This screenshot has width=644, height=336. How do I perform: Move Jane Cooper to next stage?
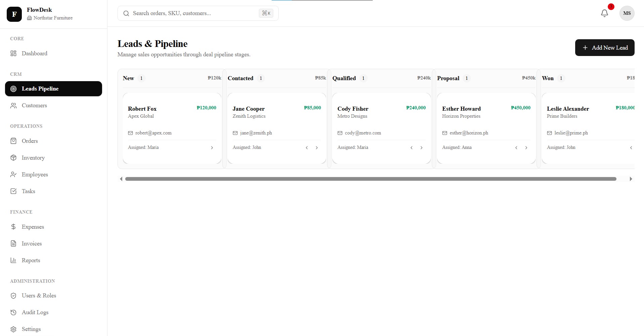(x=317, y=148)
